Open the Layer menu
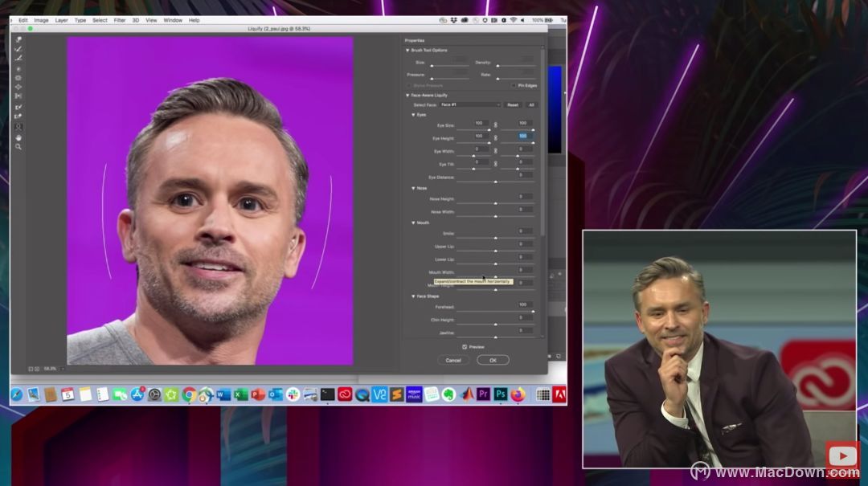 click(x=61, y=20)
